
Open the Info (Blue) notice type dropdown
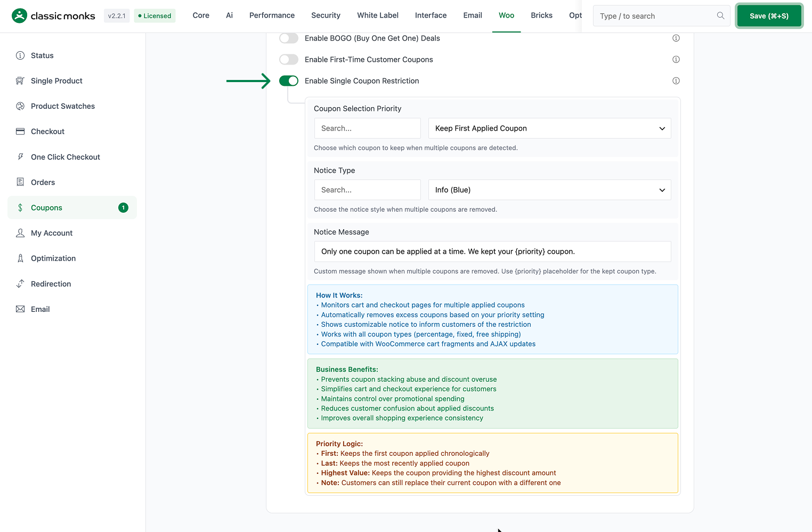coord(550,190)
